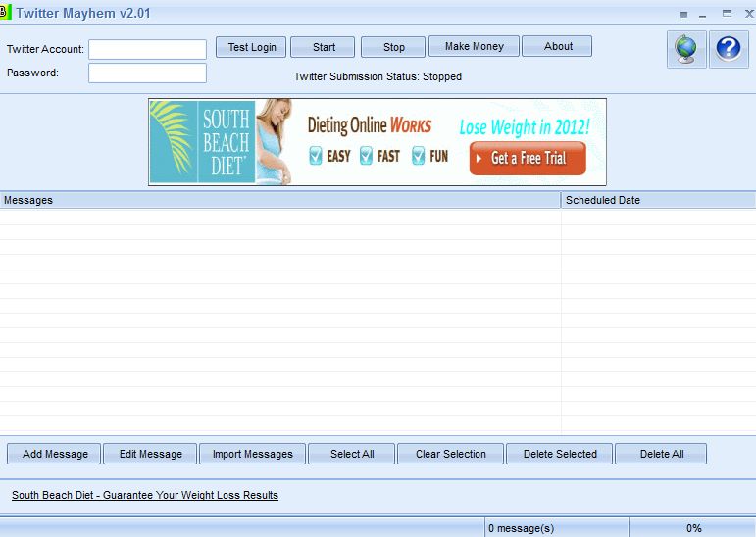Open the About dialog
This screenshot has height=537, width=756.
557,46
